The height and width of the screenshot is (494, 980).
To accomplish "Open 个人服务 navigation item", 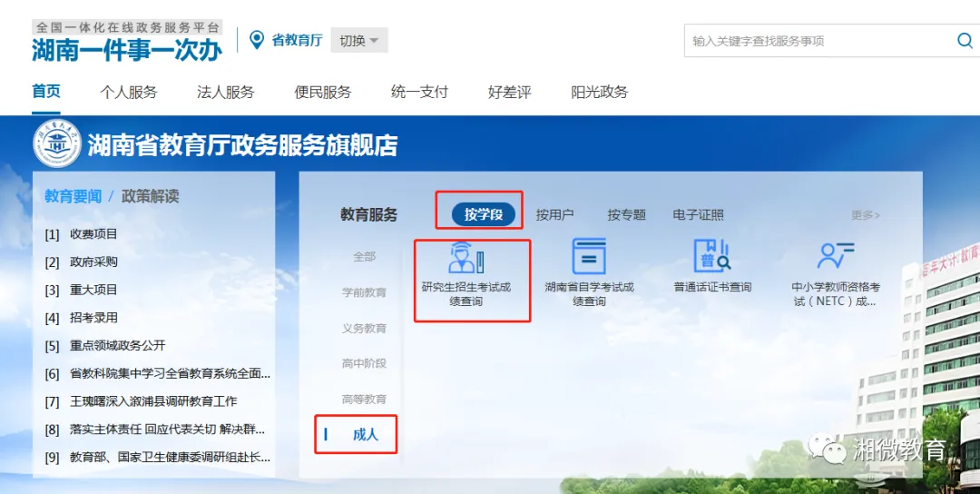I will point(129,93).
